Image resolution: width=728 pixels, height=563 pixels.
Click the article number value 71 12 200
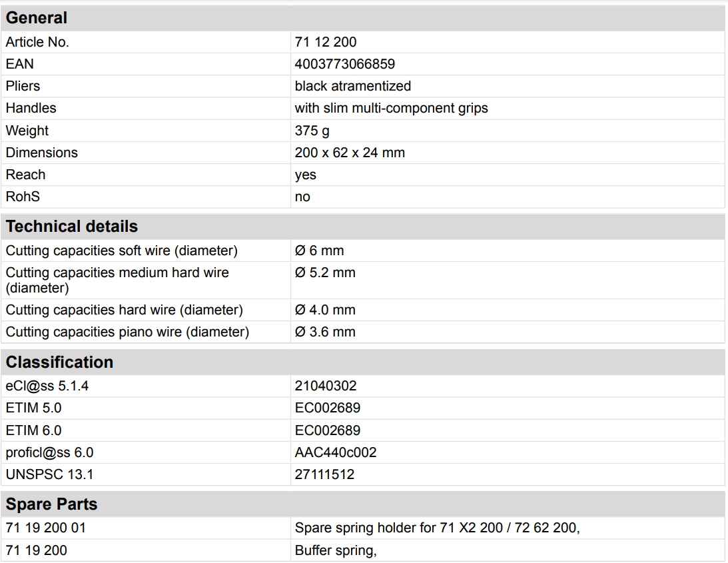325,42
